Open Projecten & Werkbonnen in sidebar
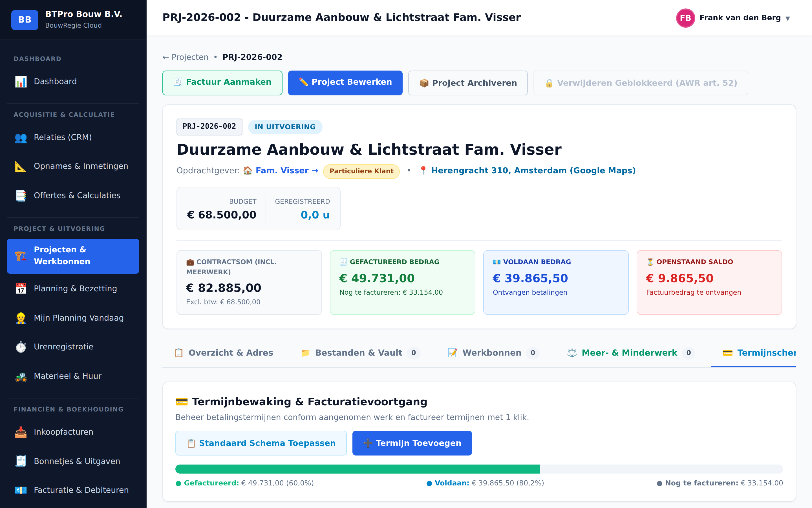 tap(73, 256)
